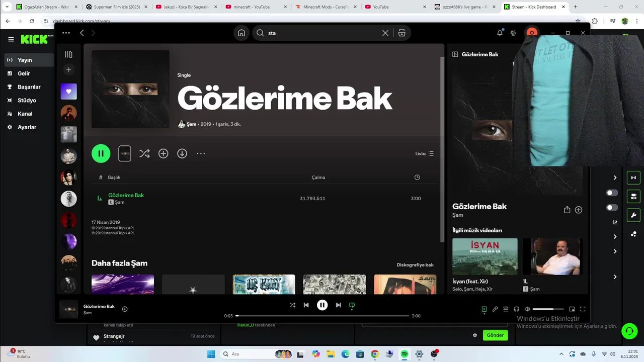The height and width of the screenshot is (362, 644).
Task: Open İsyan (feat. Xir) video thumbnail
Action: [485, 256]
